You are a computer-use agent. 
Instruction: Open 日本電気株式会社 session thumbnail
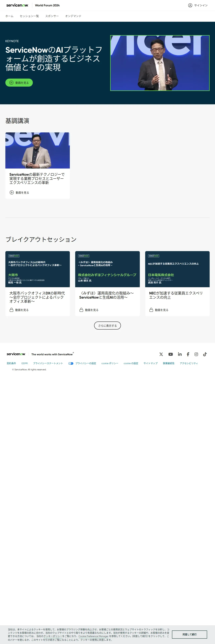(177, 269)
